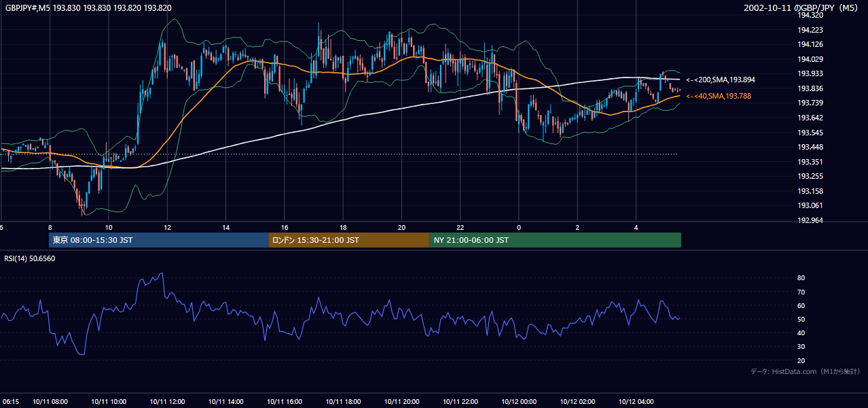Click the 193.545 price axis label
This screenshot has height=408, width=868.
click(x=810, y=133)
